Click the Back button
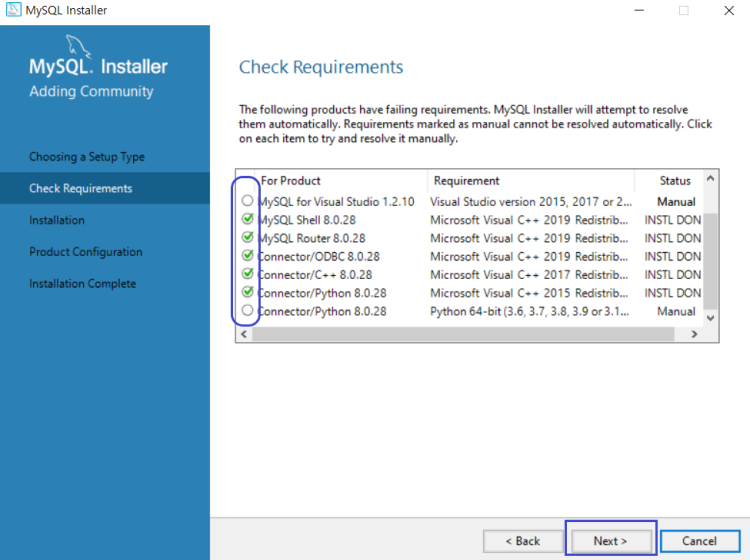 (523, 541)
